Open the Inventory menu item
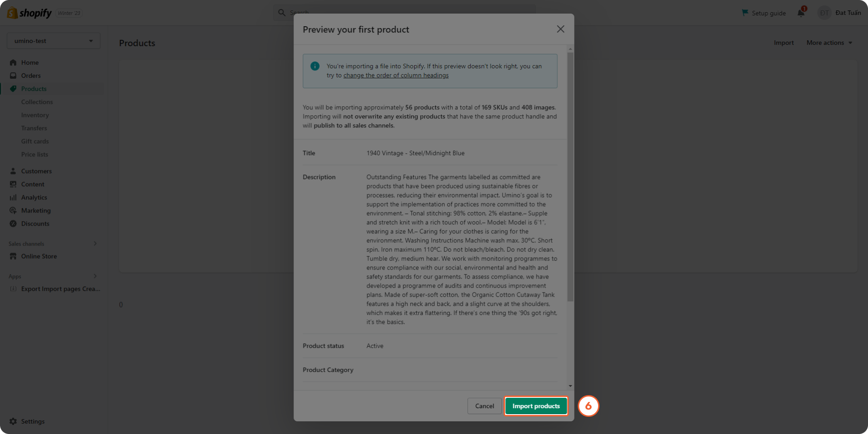 click(35, 115)
